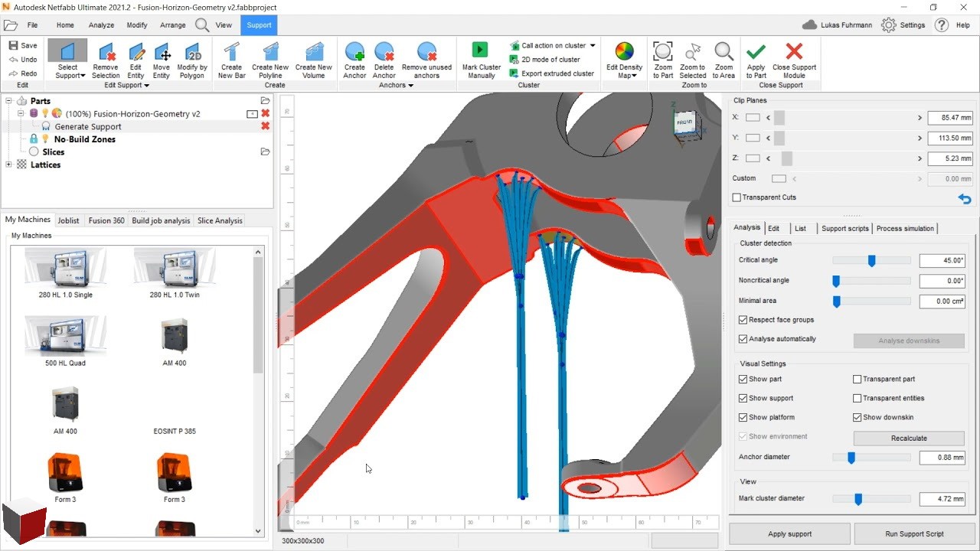
Task: Reset clip planes with blue arrow
Action: point(965,199)
